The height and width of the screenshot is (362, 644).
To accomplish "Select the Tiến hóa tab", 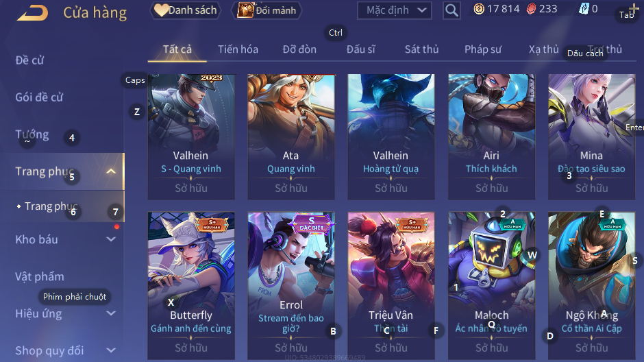I will click(x=238, y=49).
